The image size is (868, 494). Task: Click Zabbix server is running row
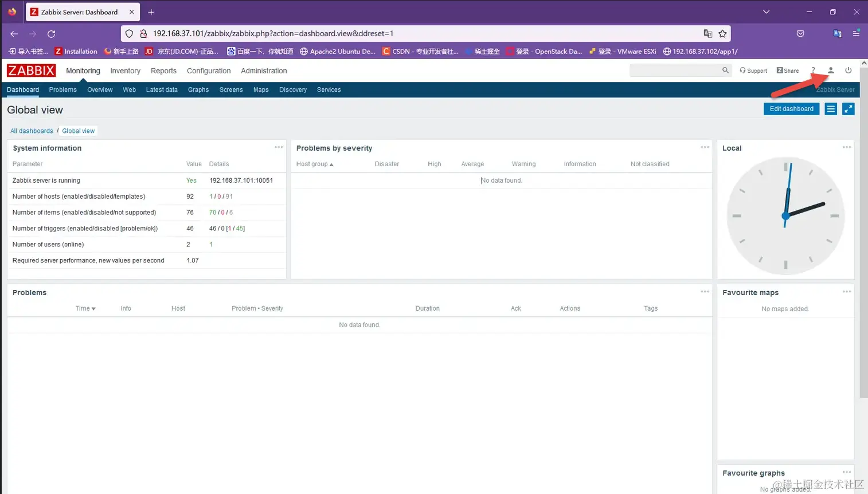(x=147, y=181)
